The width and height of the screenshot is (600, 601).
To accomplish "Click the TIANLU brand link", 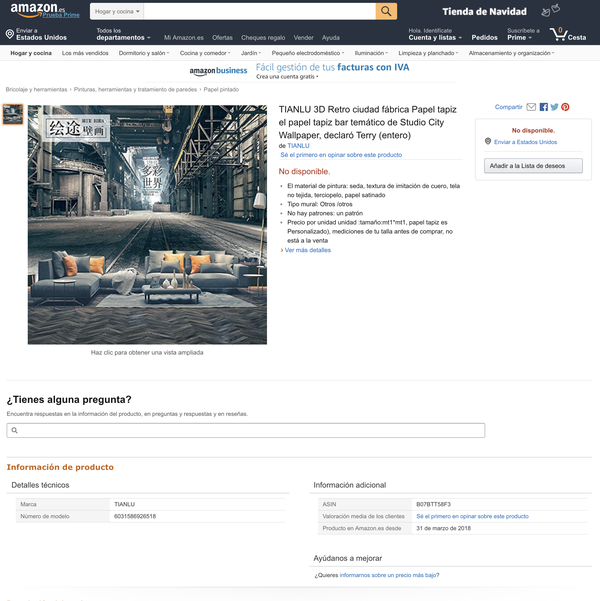I will [298, 146].
